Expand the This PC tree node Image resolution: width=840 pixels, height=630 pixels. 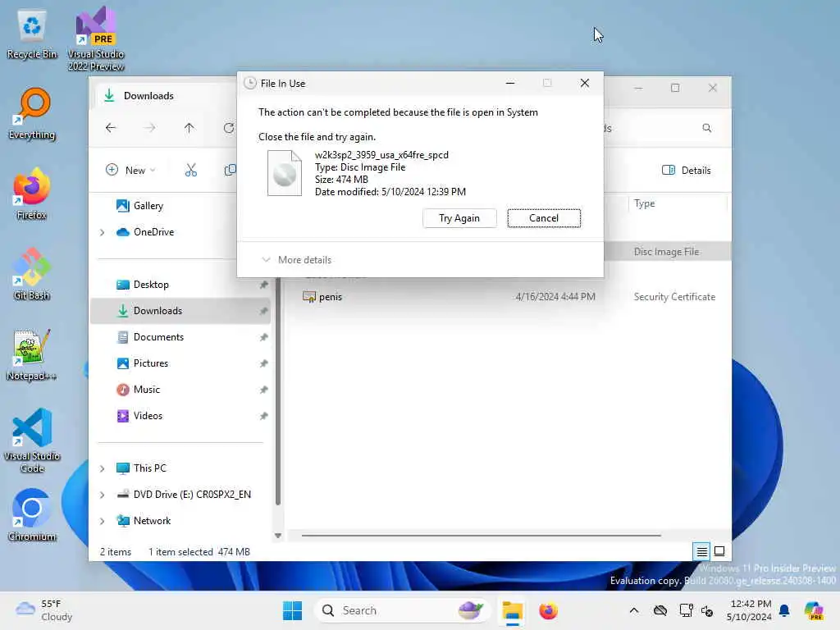pyautogui.click(x=103, y=468)
